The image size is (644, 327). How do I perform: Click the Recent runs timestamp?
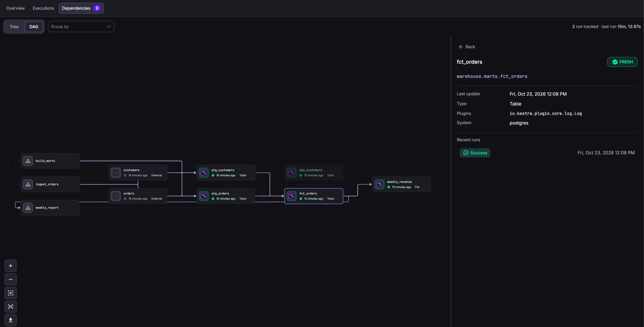click(606, 153)
